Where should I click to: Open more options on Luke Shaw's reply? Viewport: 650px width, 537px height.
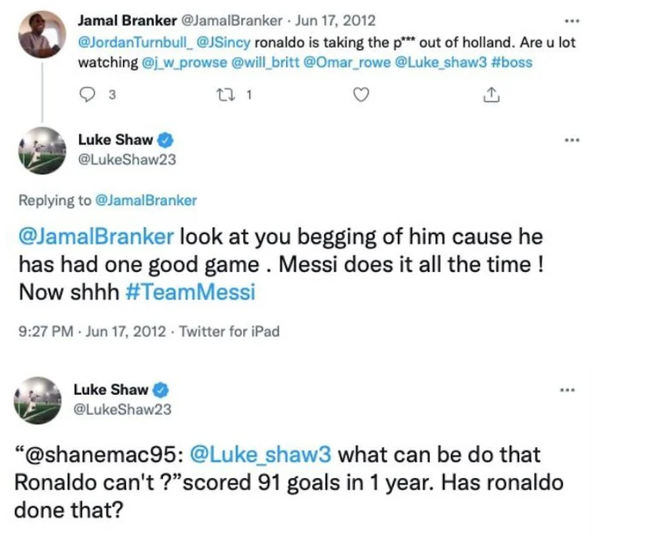[x=571, y=140]
